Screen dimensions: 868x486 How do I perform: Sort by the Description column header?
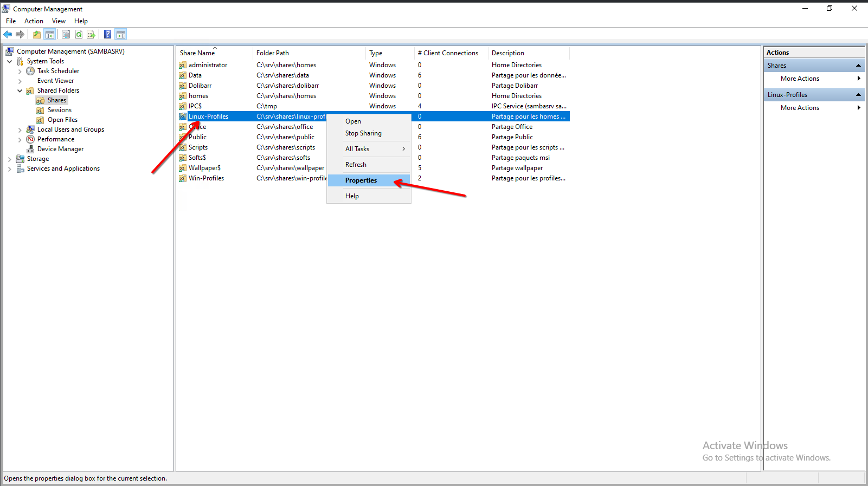529,53
